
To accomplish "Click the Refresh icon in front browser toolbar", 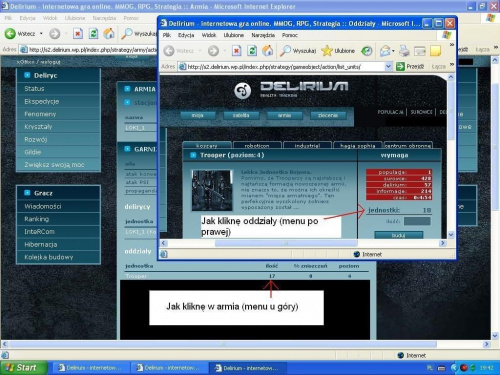I will [252, 51].
